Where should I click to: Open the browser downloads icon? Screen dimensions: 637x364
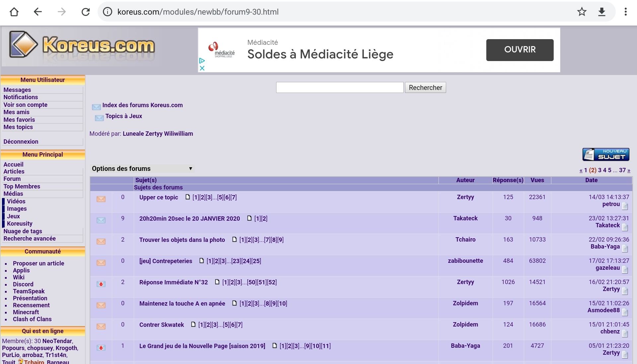click(601, 12)
